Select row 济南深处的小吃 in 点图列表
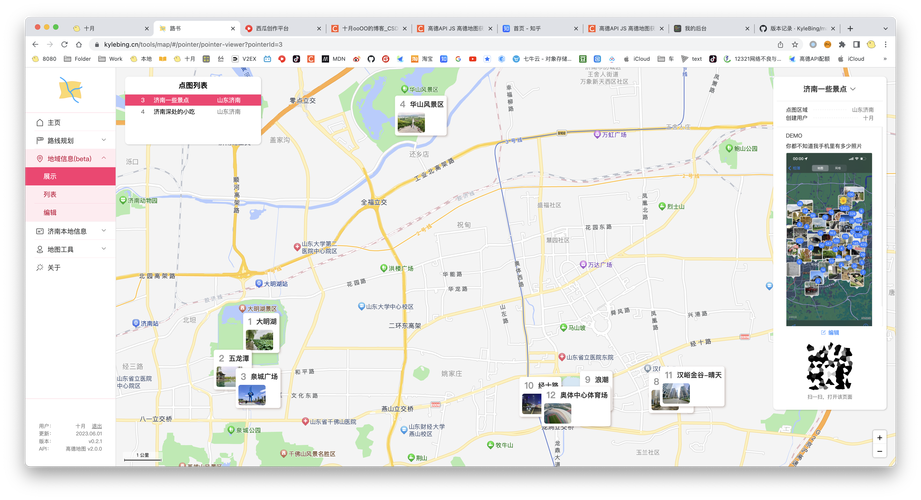921x500 pixels. [193, 112]
